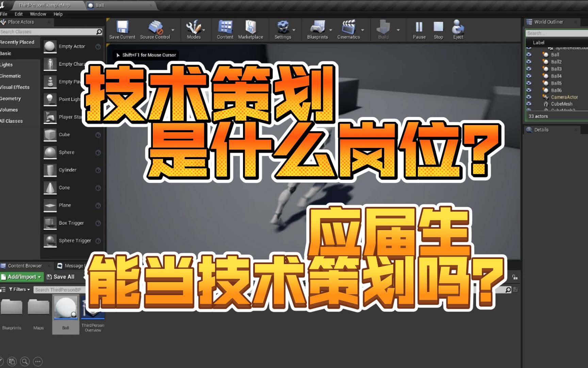Select the Visual Effects category

[15, 87]
